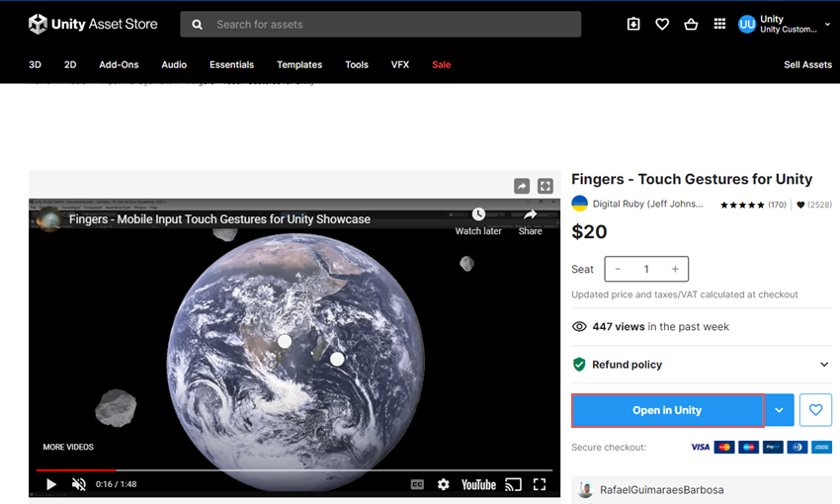This screenshot has width=840, height=504.
Task: Click the YouTube logo in player
Action: tap(478, 484)
